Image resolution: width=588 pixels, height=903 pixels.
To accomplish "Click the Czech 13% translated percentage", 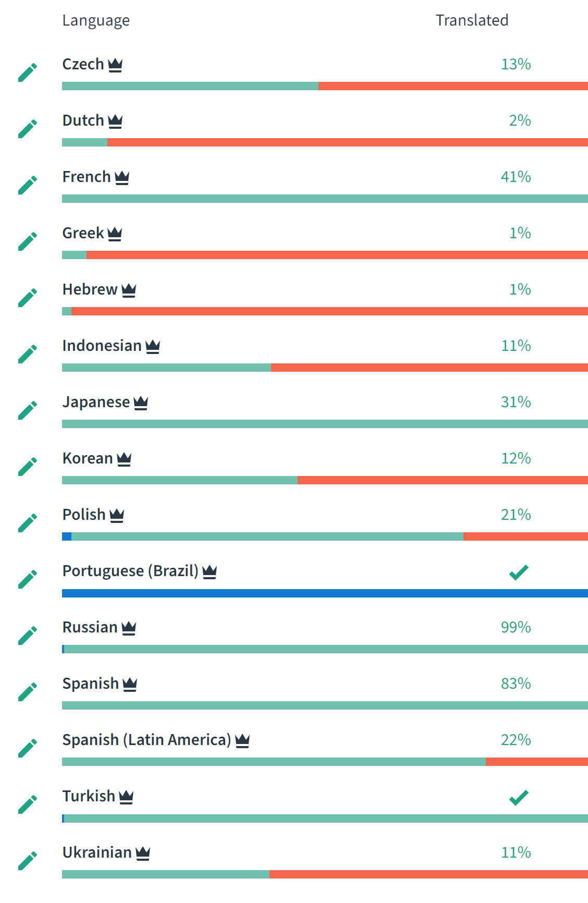I will [x=516, y=64].
